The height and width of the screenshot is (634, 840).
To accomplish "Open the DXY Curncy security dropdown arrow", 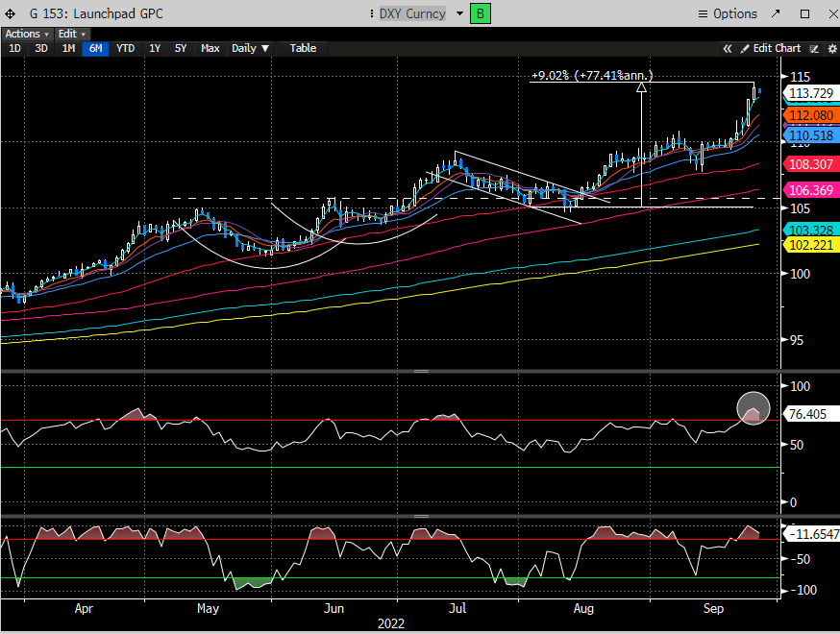I will click(x=459, y=13).
